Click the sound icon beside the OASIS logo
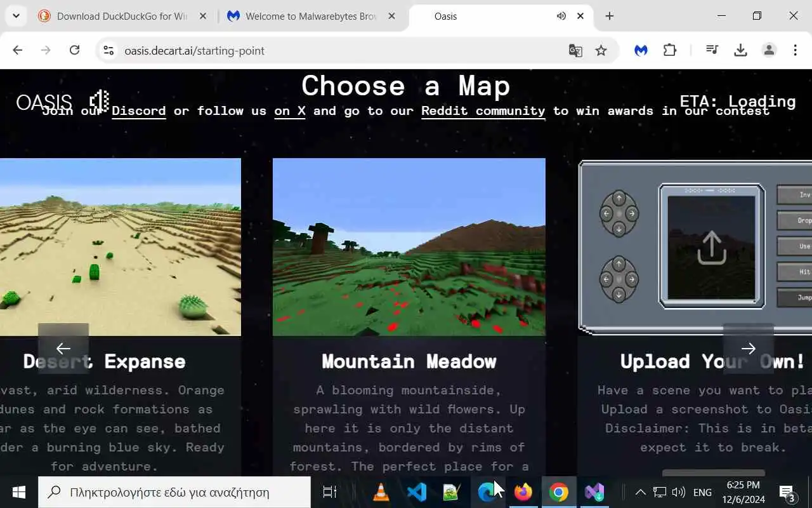The height and width of the screenshot is (508, 812). (x=99, y=102)
